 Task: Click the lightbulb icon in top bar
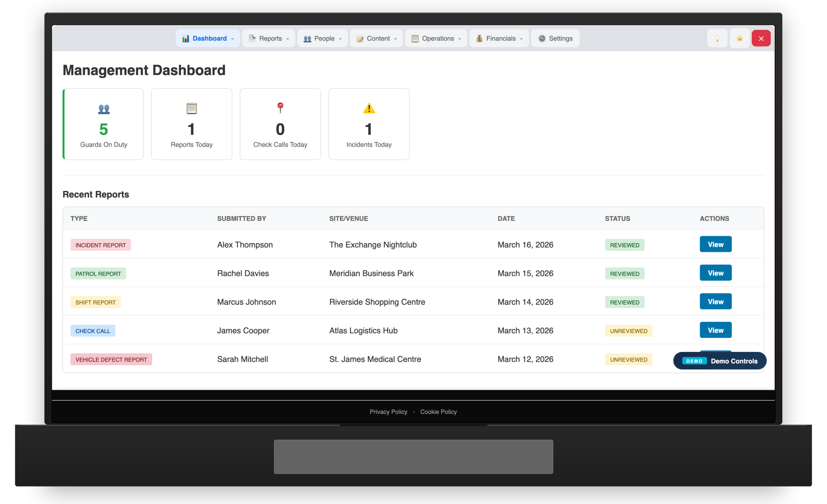click(x=717, y=38)
